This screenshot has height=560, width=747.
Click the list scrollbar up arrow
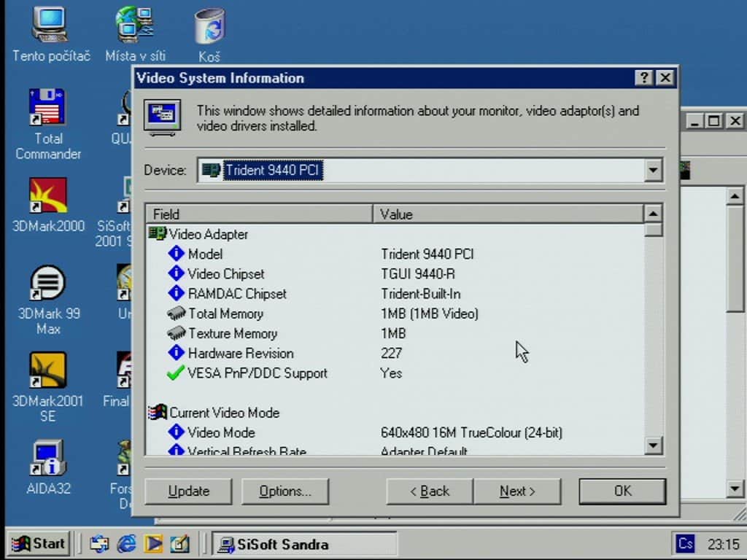point(653,214)
